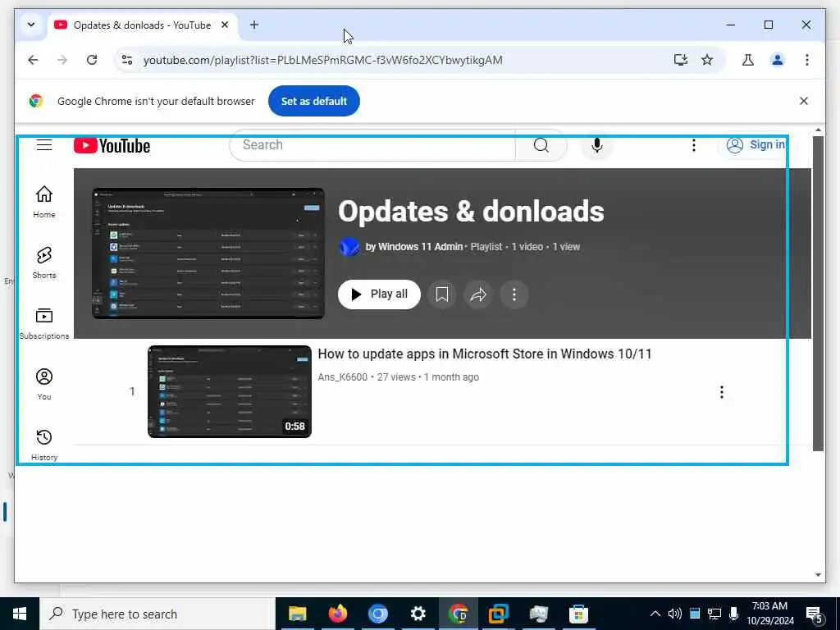Screen dimensions: 840x630
Task: Go back with the browser back arrow
Action: click(33, 60)
